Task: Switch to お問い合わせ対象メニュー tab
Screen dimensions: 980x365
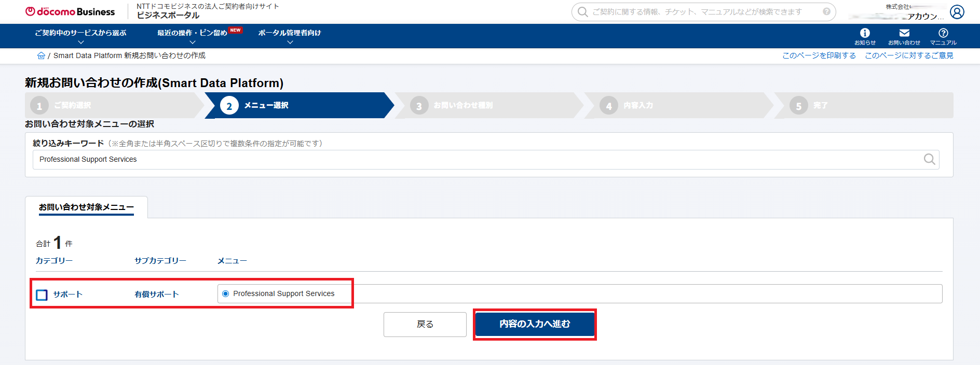Action: (86, 207)
